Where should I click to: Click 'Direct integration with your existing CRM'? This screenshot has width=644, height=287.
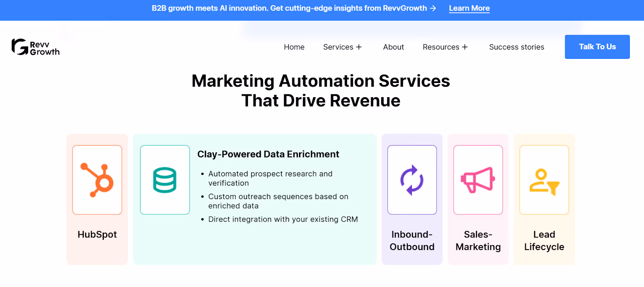coord(283,219)
